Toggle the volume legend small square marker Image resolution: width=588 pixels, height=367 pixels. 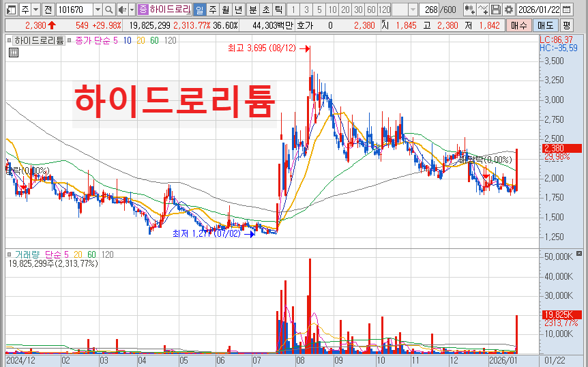pos(10,254)
